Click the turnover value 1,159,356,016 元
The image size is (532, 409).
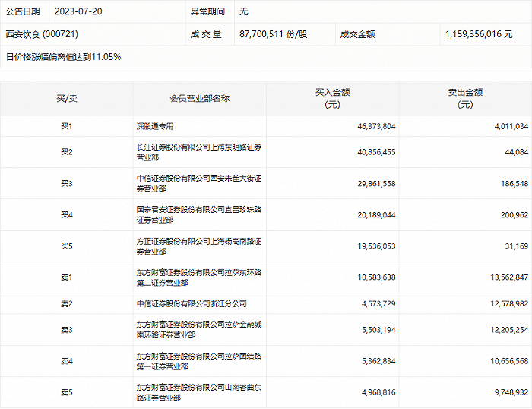click(479, 34)
